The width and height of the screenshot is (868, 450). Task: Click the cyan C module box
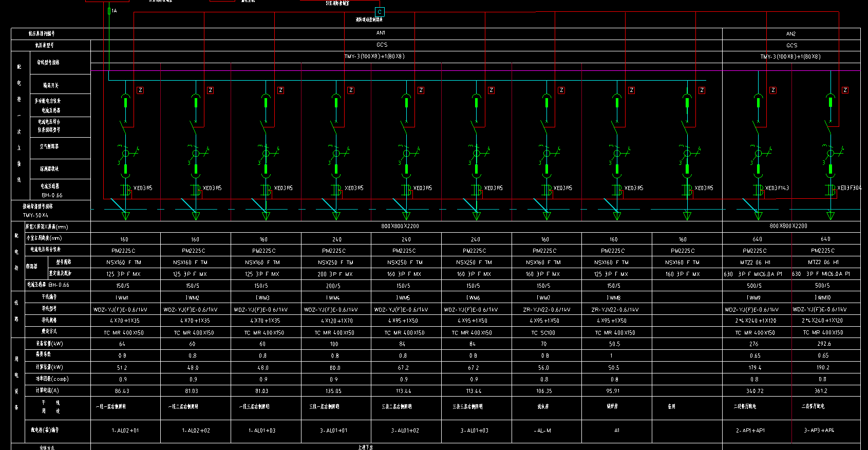(380, 12)
